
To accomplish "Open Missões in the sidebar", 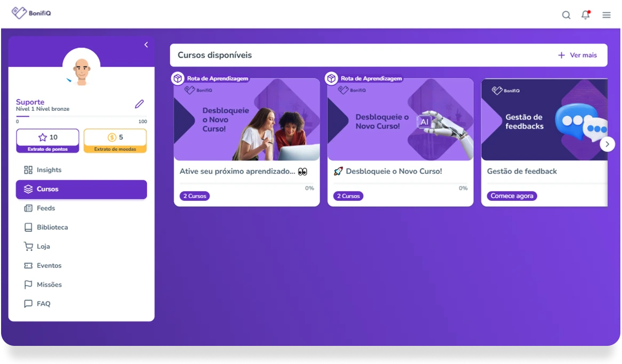I will tap(81, 284).
